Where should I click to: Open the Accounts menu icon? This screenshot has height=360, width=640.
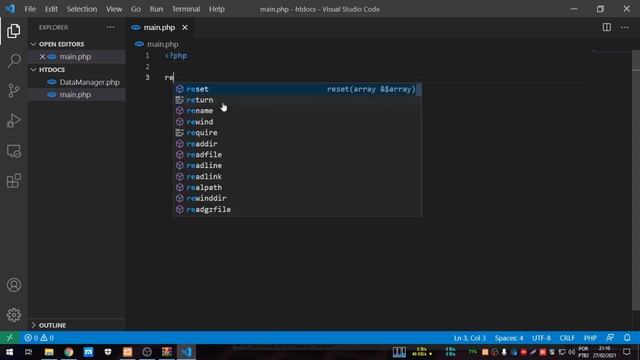tap(13, 285)
